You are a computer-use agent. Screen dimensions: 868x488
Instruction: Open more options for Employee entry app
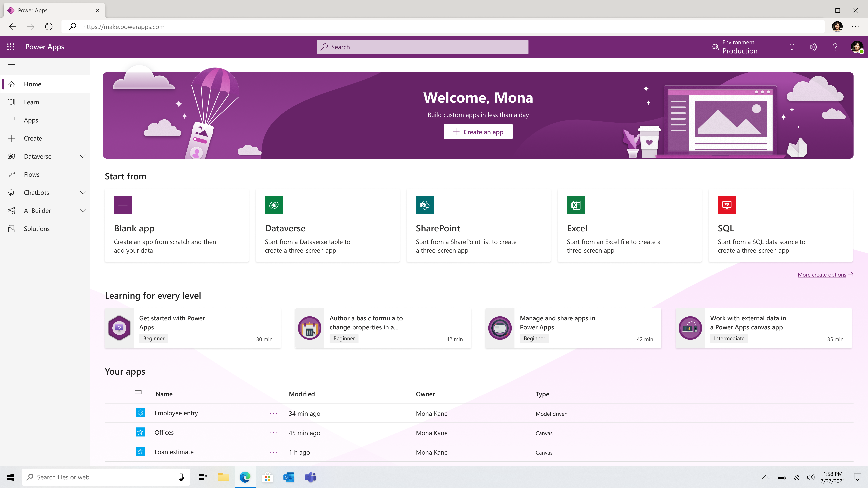[273, 413]
